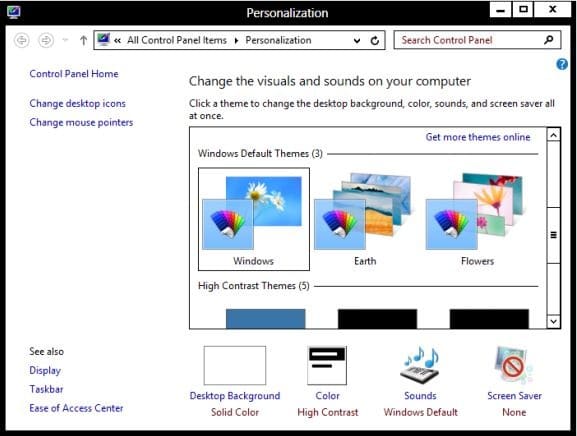Minimize the Personalization window

(x=500, y=10)
